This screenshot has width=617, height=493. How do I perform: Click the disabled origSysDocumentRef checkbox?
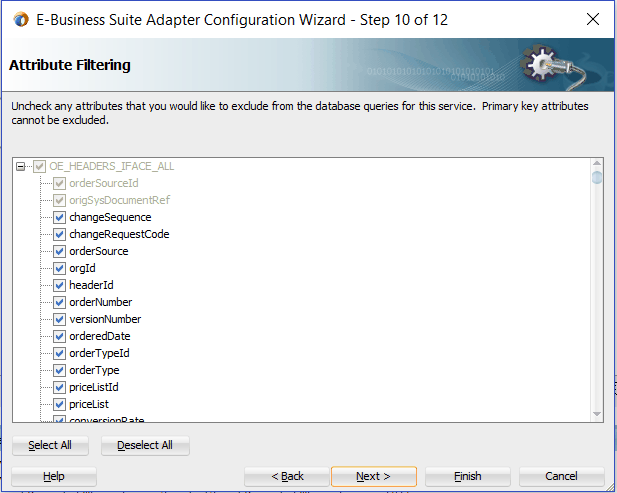59,200
